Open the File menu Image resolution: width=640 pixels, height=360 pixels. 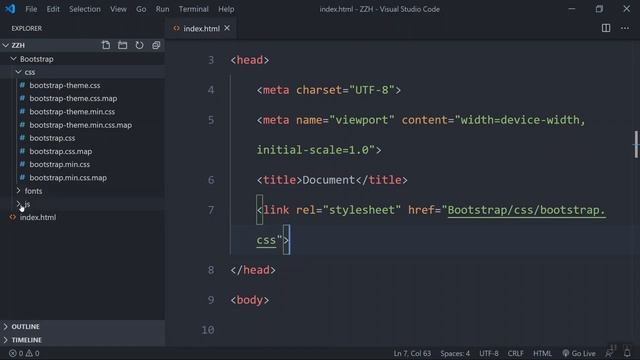(x=31, y=9)
